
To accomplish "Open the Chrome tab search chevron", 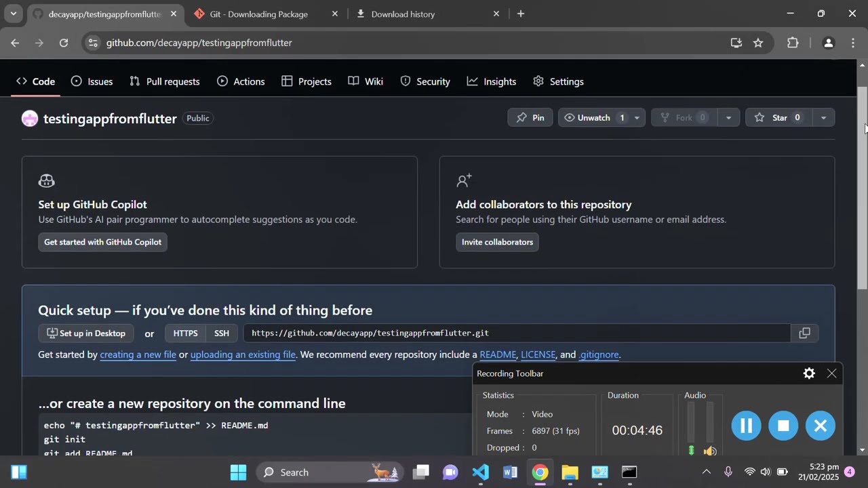I will (x=13, y=14).
